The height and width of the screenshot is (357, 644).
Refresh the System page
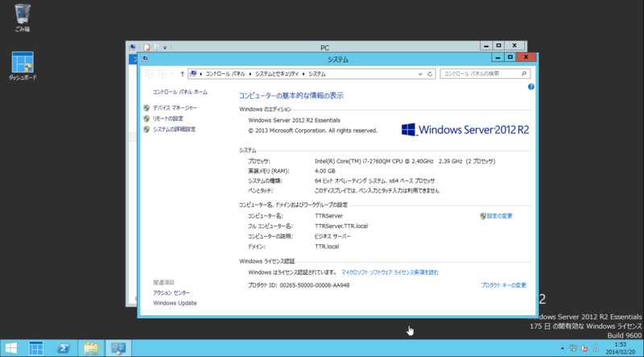click(430, 74)
